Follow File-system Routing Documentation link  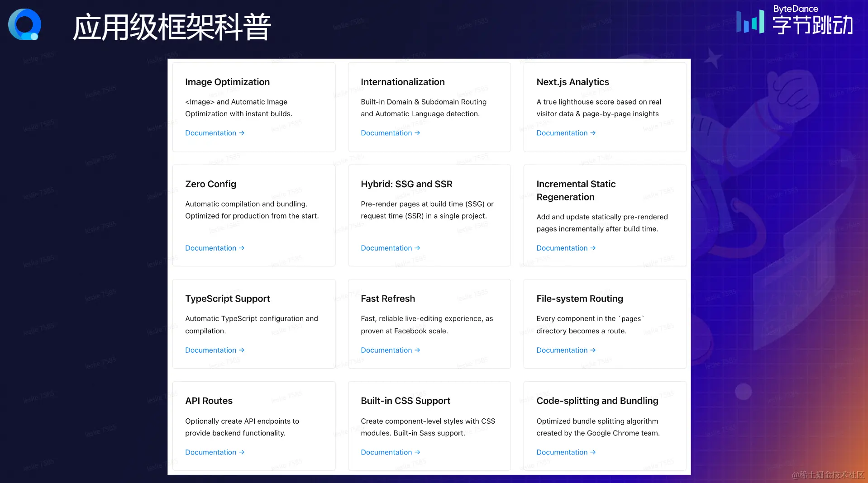[566, 350]
